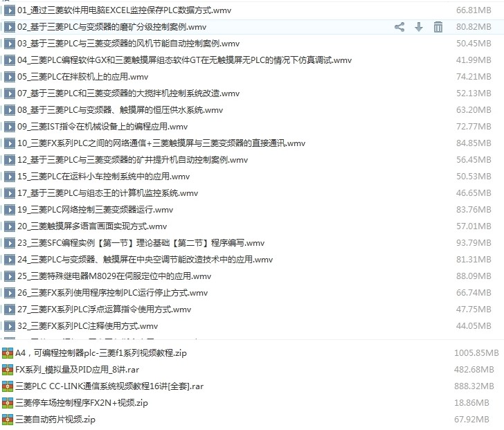
Task: Click video icon of 26_程序控制PLC运行停止 file
Action: coord(10,293)
